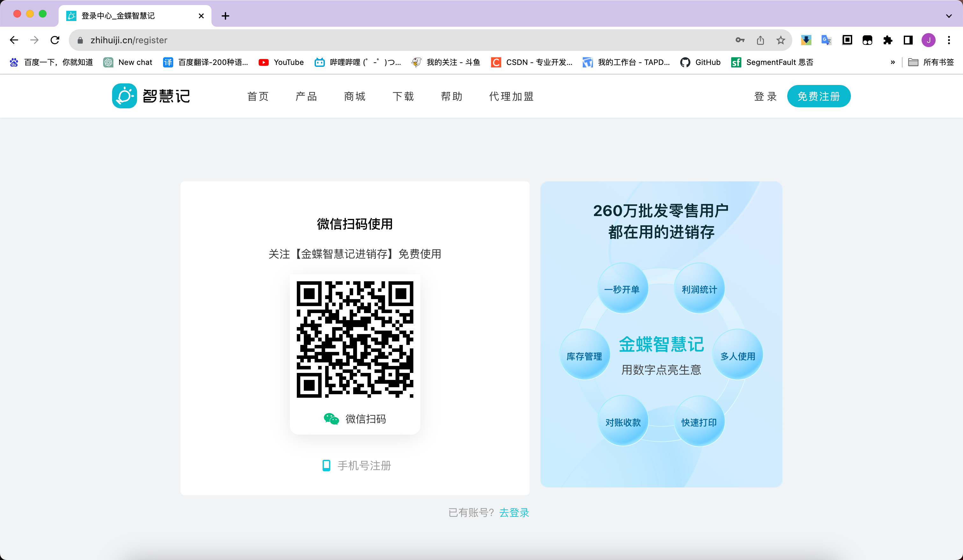Close the 登录中心_金蝶智慧记 tab
Viewport: 963px width, 560px height.
click(201, 16)
